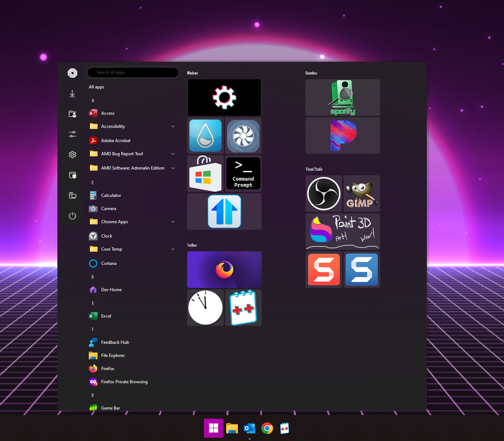Viewport: 504px width, 441px height.
Task: Click the power icon in the sidebar
Action: 72,216
